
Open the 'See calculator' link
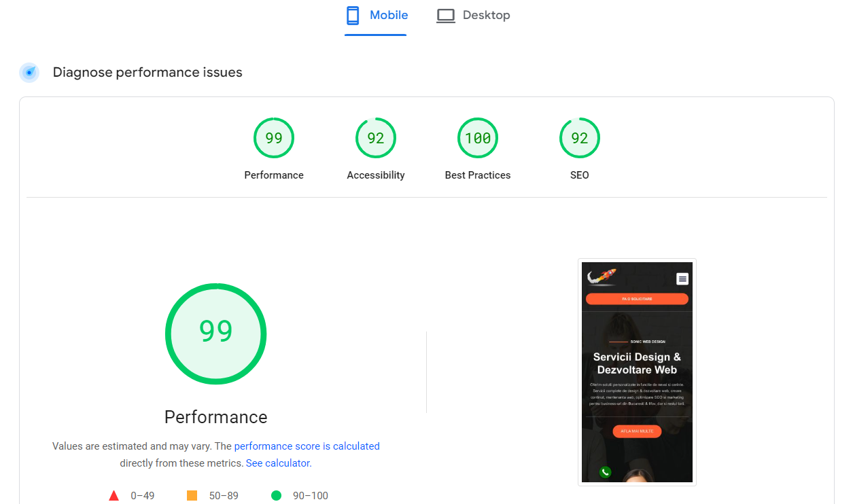pyautogui.click(x=278, y=463)
